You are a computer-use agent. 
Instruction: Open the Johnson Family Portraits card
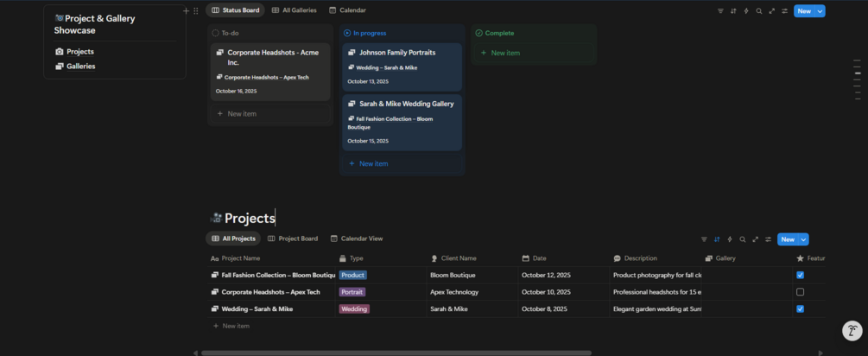[397, 53]
